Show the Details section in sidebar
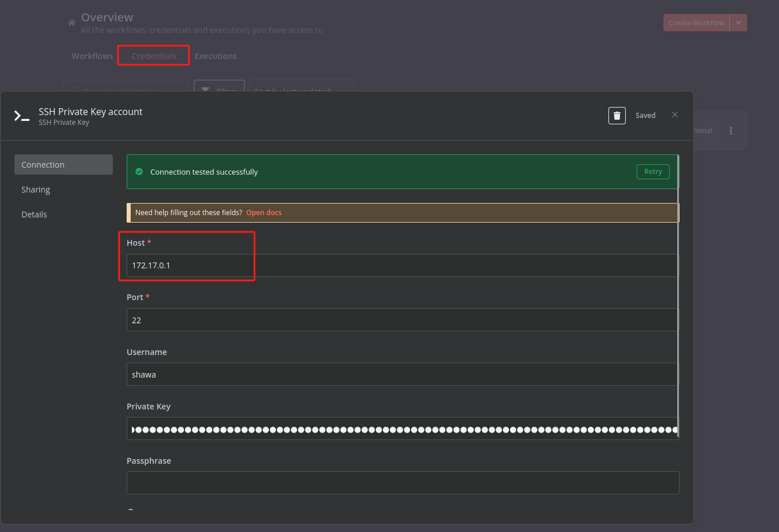Viewport: 779px width, 532px height. click(34, 215)
